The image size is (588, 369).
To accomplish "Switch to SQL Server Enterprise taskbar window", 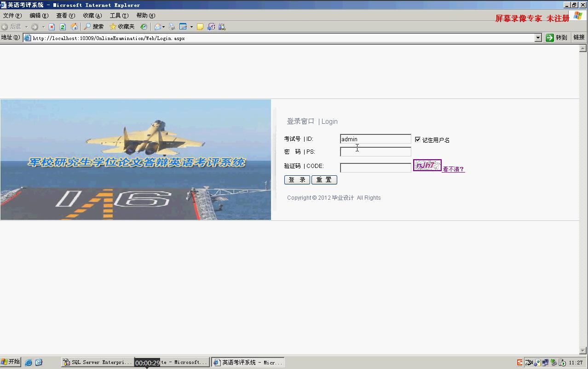I will coord(98,363).
